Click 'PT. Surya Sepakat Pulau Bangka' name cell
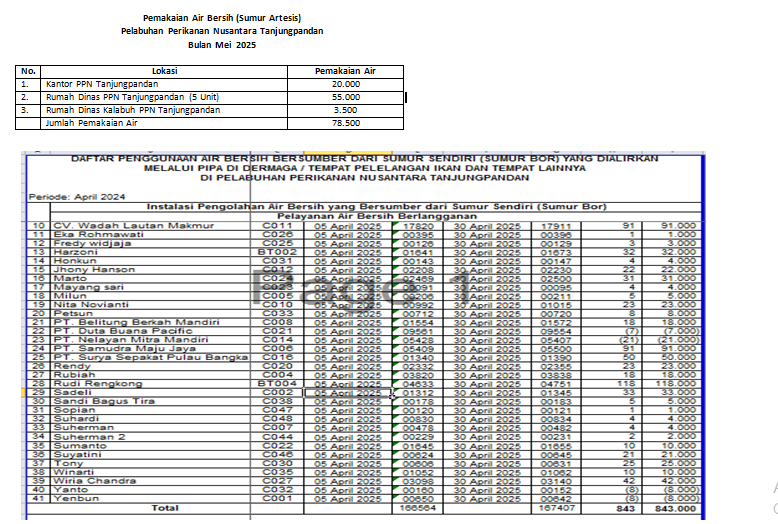 pyautogui.click(x=151, y=358)
